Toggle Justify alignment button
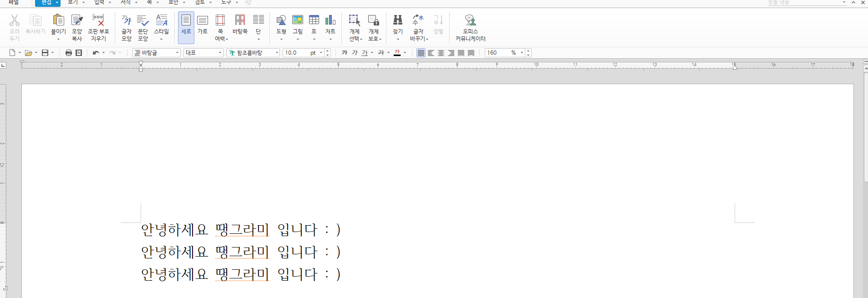The image size is (868, 298). coord(421,53)
